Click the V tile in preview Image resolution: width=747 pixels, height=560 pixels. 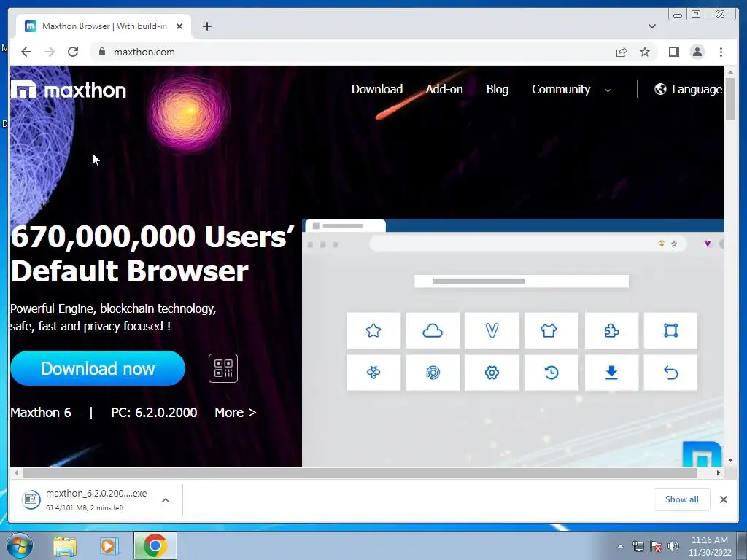coord(492,330)
